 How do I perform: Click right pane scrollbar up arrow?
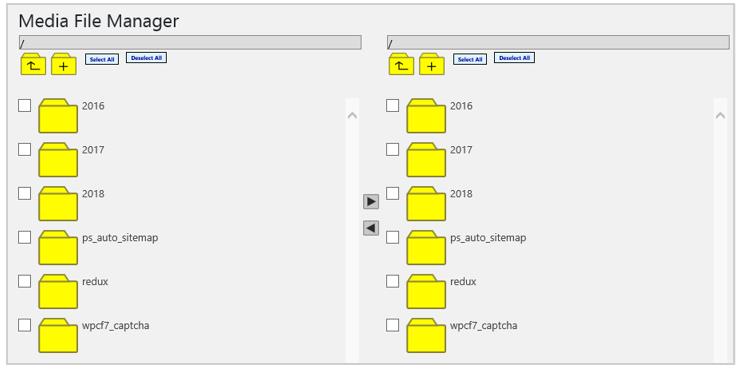point(721,116)
